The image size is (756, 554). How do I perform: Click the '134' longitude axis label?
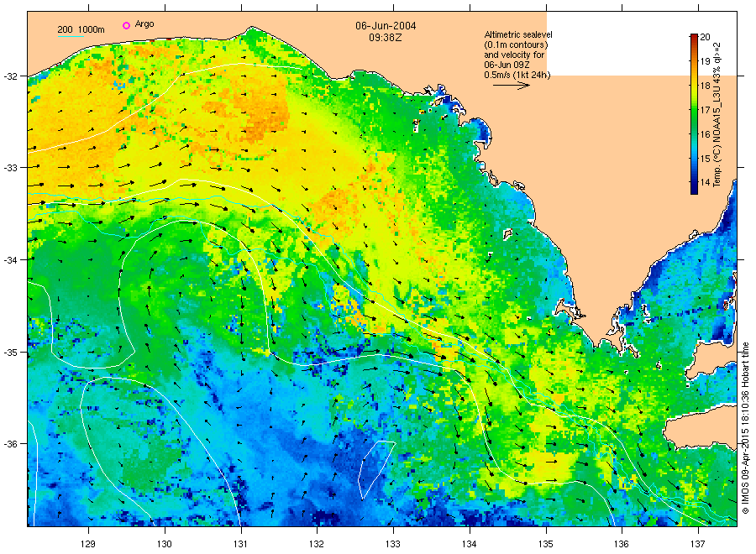coord(469,544)
